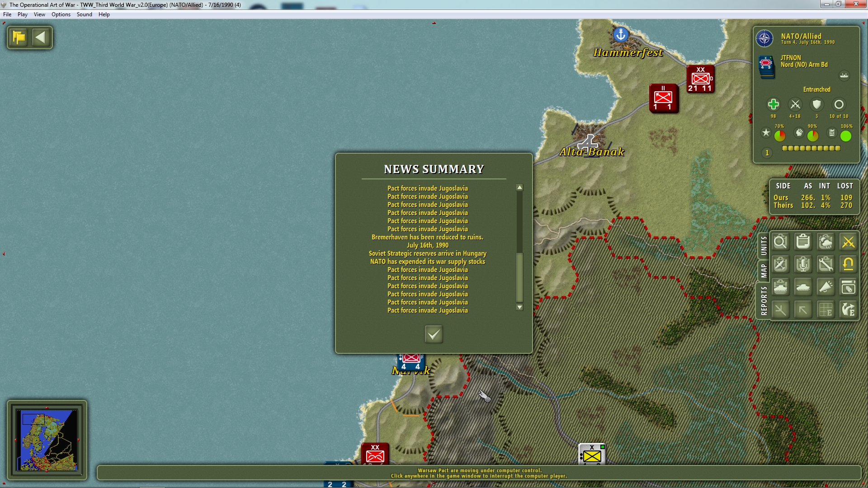Click the ship icon in unit panel

[844, 75]
